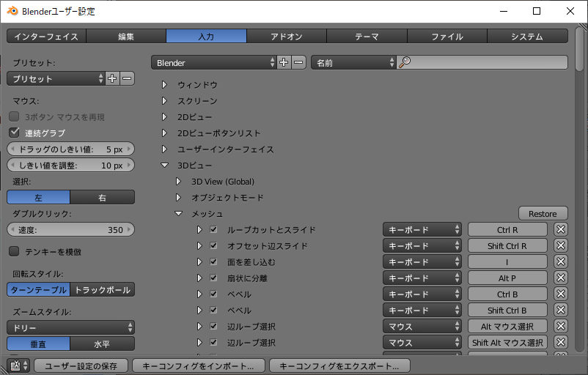Click キーコンフィグをエクスポート button
The height and width of the screenshot is (375, 588).
click(339, 365)
